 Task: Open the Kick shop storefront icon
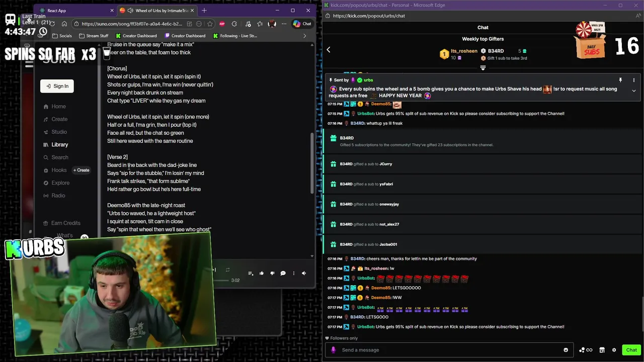(602, 350)
